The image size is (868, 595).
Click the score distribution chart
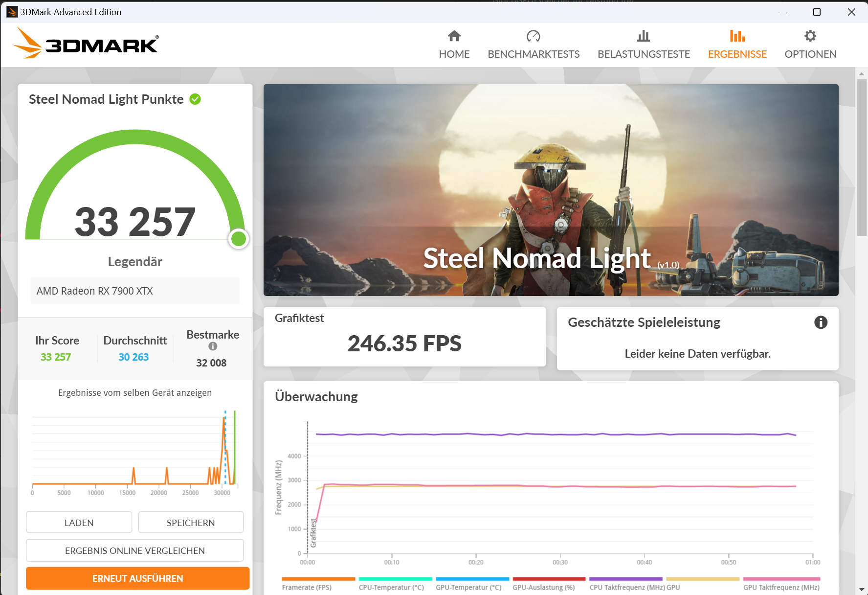pos(135,453)
